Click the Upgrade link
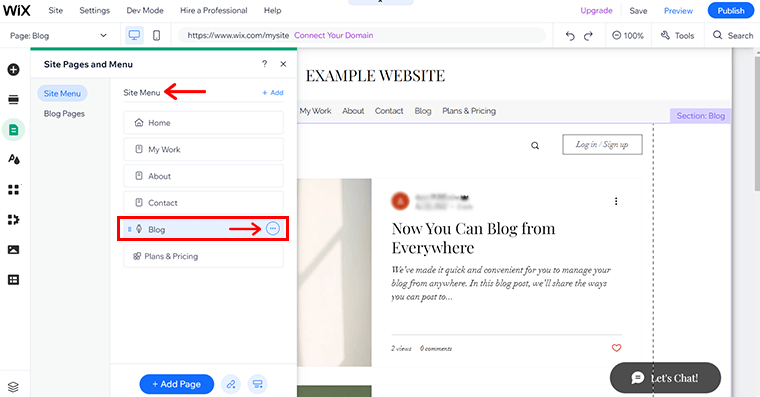Image resolution: width=760 pixels, height=397 pixels. [596, 10]
